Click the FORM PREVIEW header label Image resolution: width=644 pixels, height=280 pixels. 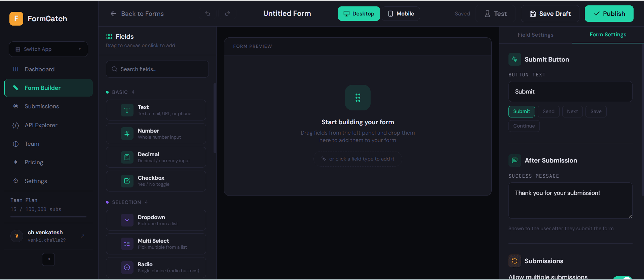click(253, 46)
